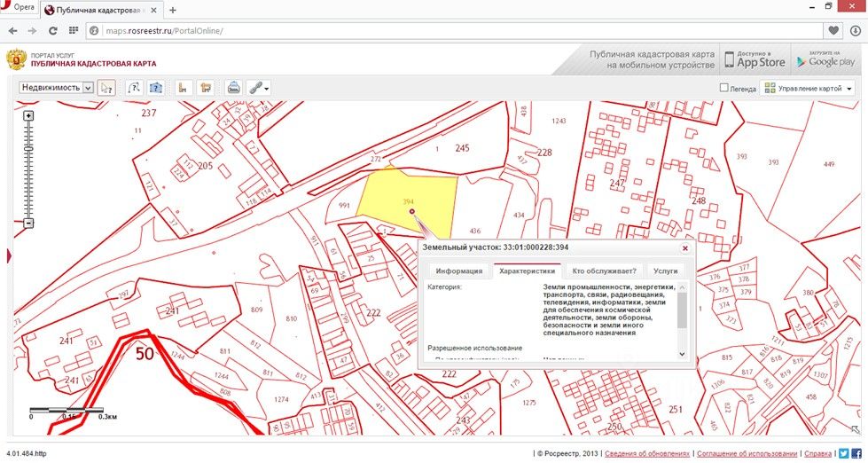This screenshot has height=463, width=868.
Task: Click the popup scrollbar thumb
Action: (x=682, y=310)
